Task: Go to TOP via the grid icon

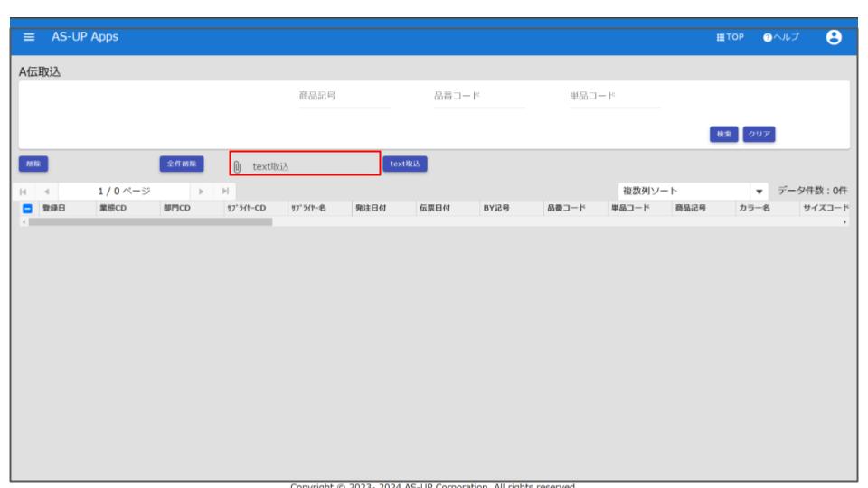Action: pos(729,37)
